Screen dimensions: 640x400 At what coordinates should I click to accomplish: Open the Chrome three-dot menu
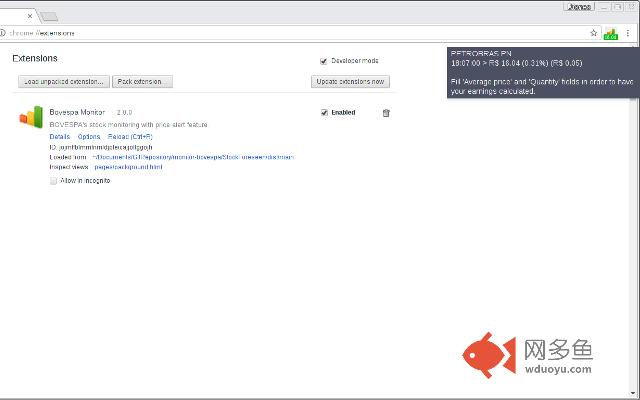coord(628,33)
